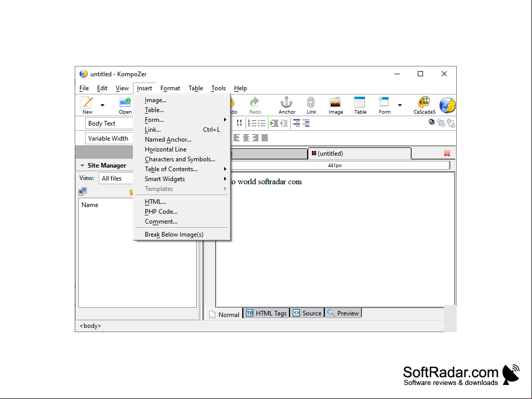Click the Link chain toolbar icon

pos(311,102)
